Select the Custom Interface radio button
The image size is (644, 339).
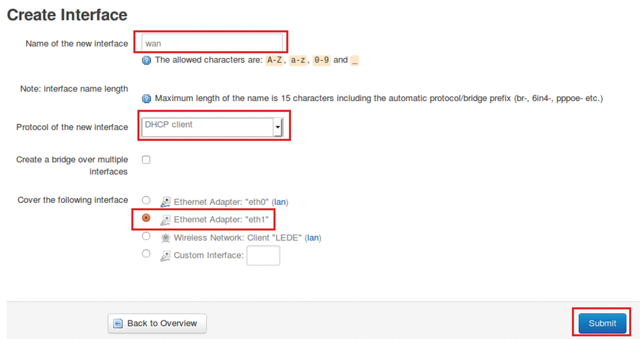point(146,253)
